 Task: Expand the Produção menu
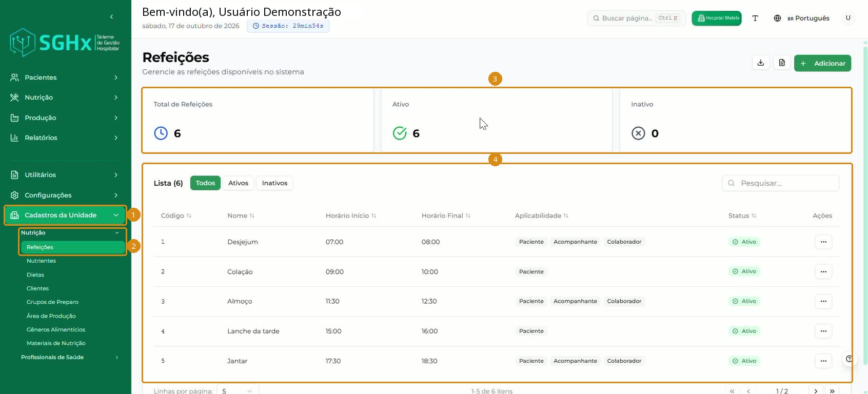pos(65,117)
